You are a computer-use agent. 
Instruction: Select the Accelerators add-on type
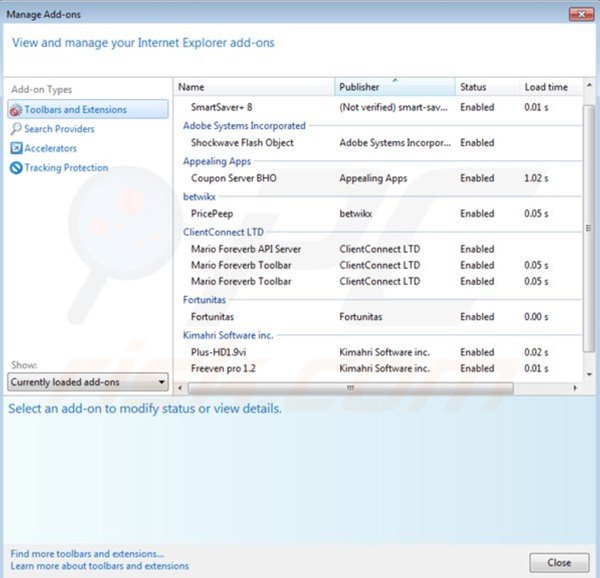tap(51, 148)
